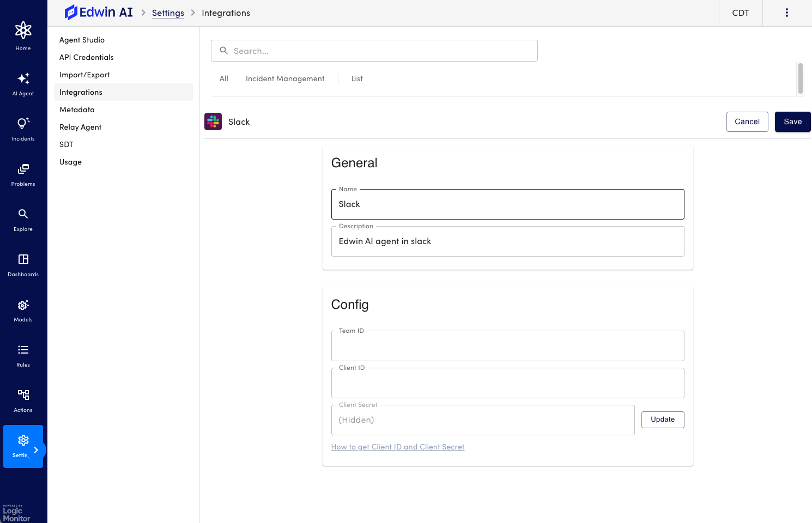Click the filter area vertical scrollbar
This screenshot has width=812, height=523.
point(801,78)
